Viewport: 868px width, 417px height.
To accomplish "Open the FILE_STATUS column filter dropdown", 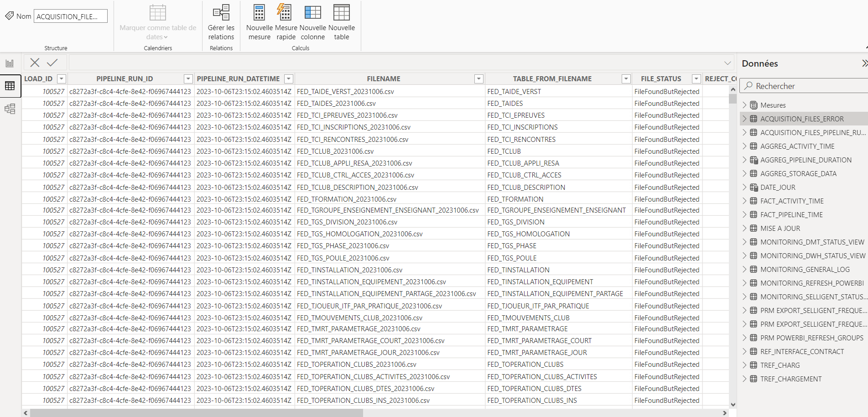I will pos(696,79).
